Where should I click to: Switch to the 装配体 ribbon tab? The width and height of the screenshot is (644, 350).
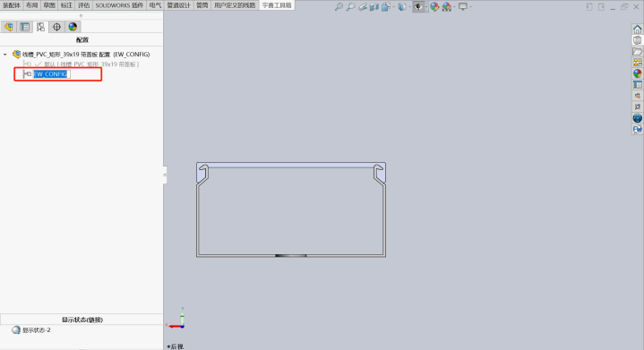click(11, 5)
